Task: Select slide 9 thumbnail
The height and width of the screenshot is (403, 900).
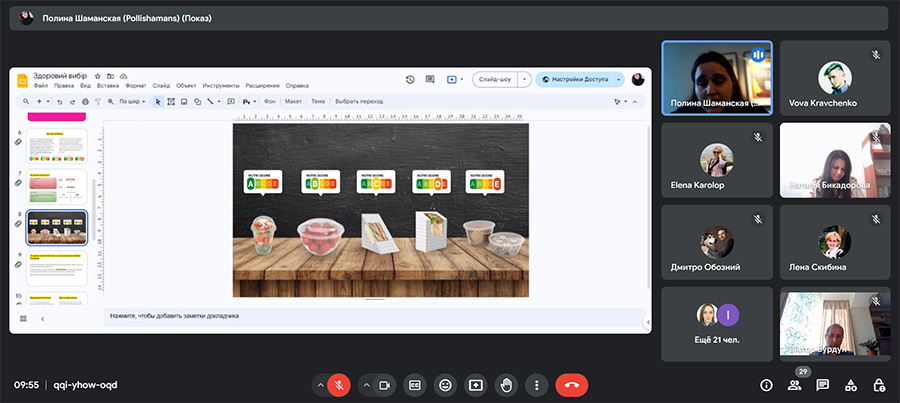Action: tap(57, 268)
